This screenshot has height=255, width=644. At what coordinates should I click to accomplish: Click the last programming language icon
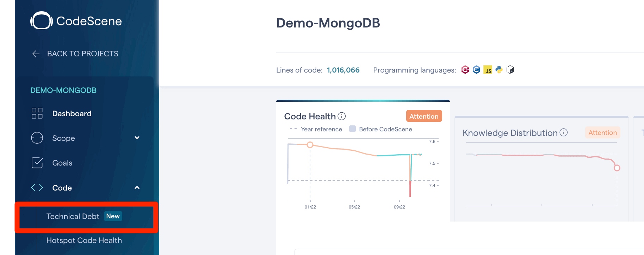[510, 70]
